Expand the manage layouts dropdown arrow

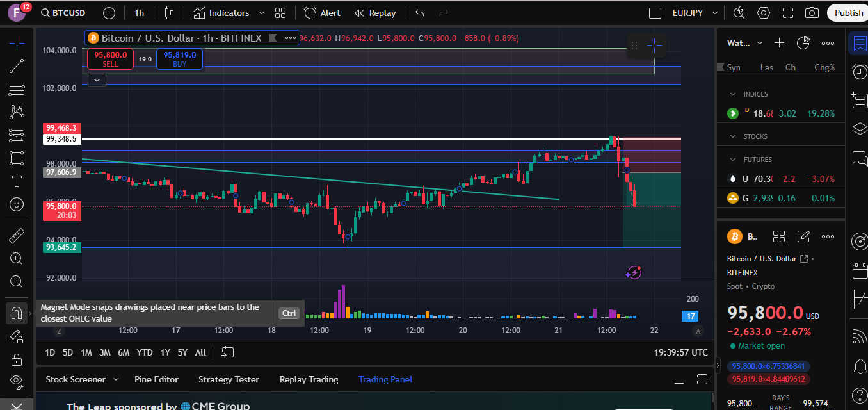click(716, 13)
